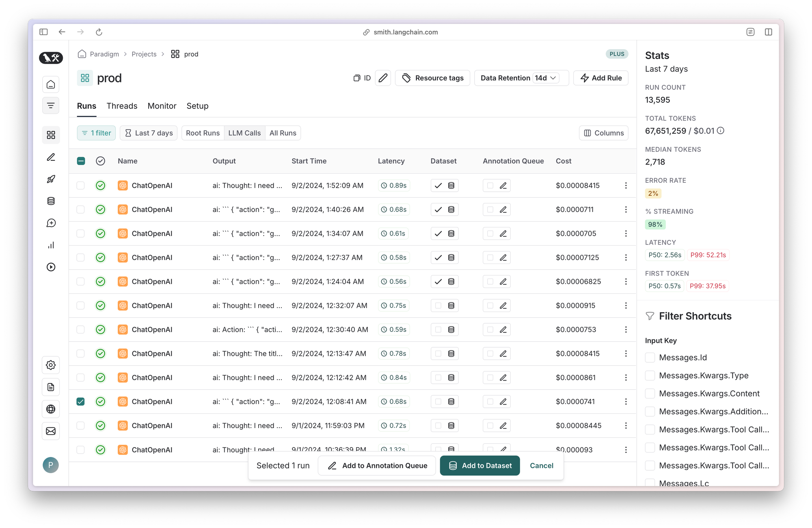Open the bar chart icon in sidebar

[51, 245]
